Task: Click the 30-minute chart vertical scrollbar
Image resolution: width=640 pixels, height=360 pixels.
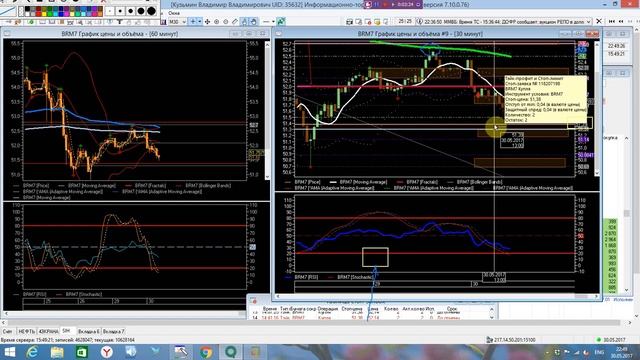Action: coord(597,108)
